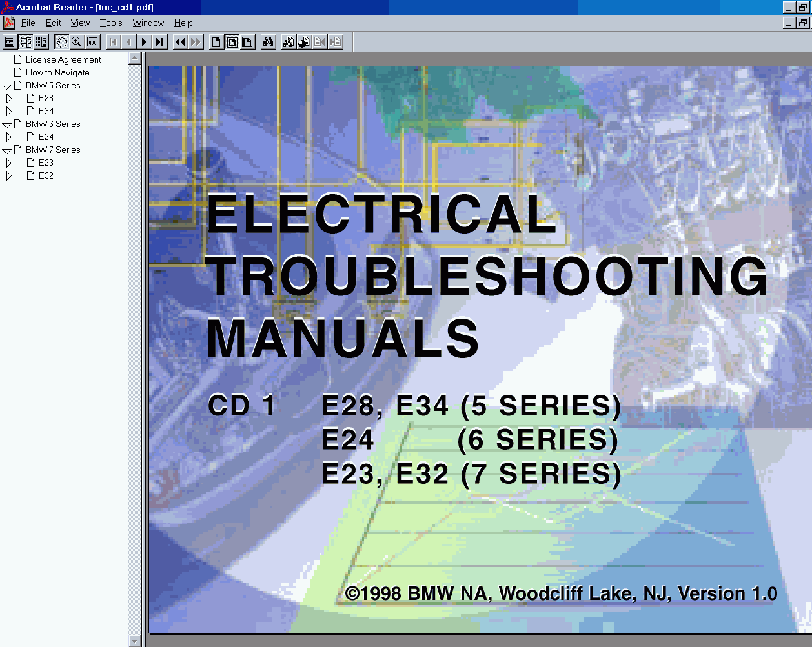Viewport: 812px width, 647px height.
Task: Open the E28 bookmark
Action: click(x=46, y=98)
